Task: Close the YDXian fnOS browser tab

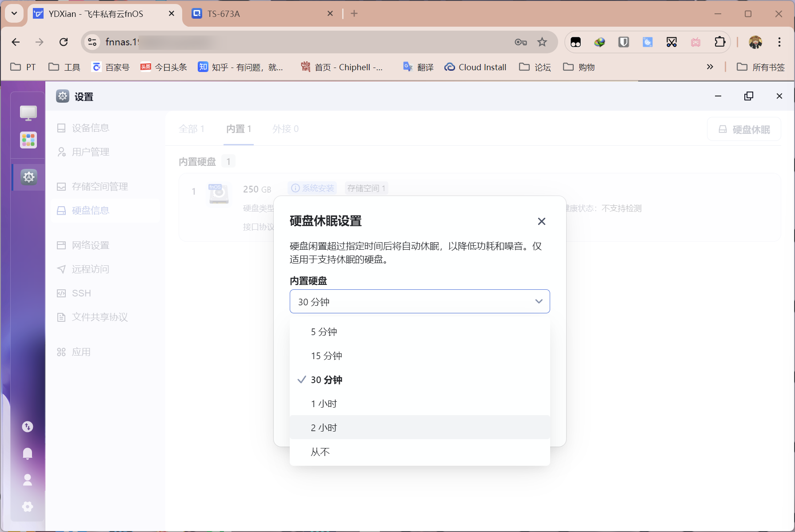Action: click(171, 14)
